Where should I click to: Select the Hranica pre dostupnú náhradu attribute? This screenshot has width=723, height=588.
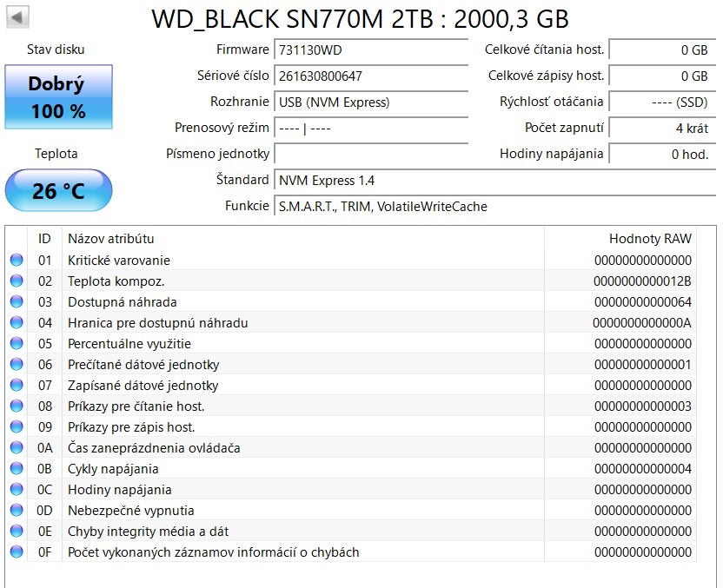157,323
